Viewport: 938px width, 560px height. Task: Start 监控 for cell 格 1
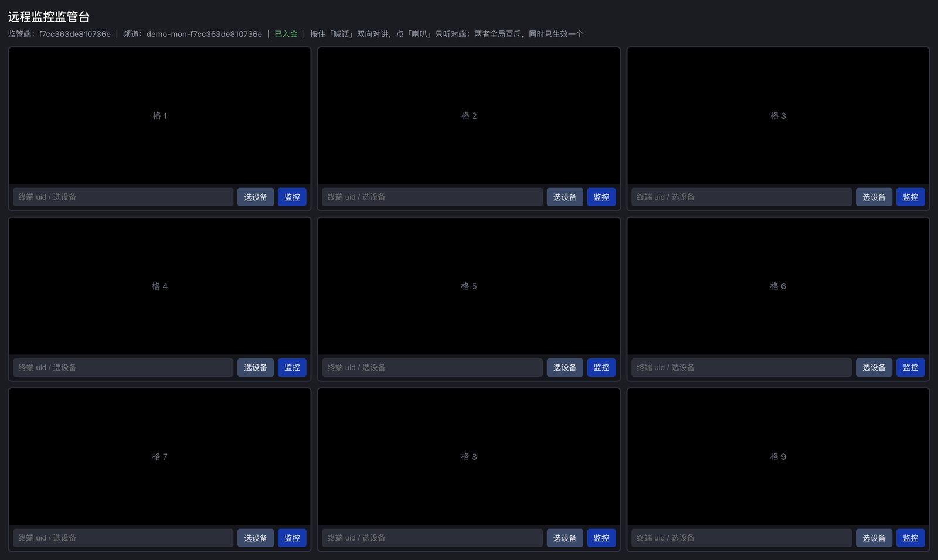pyautogui.click(x=292, y=197)
